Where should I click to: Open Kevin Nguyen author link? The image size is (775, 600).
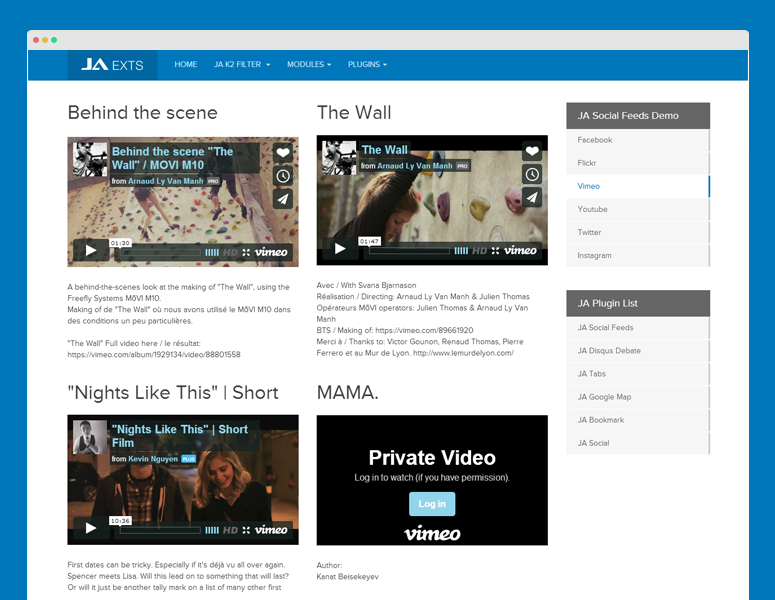(153, 459)
